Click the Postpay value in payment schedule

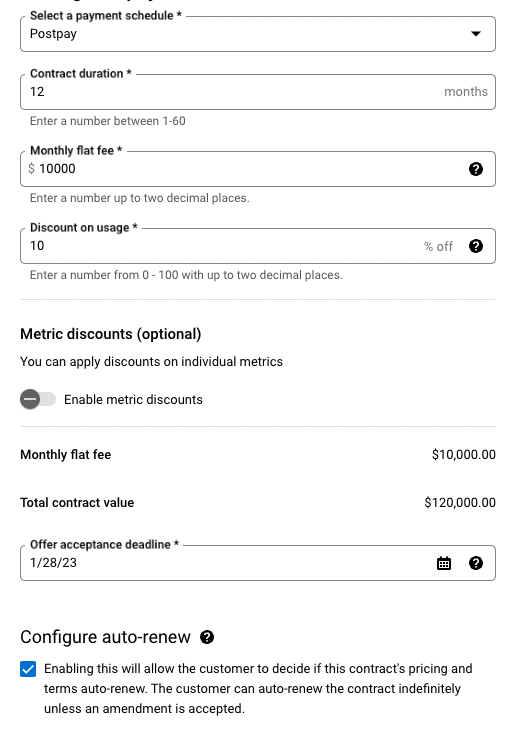(x=53, y=34)
